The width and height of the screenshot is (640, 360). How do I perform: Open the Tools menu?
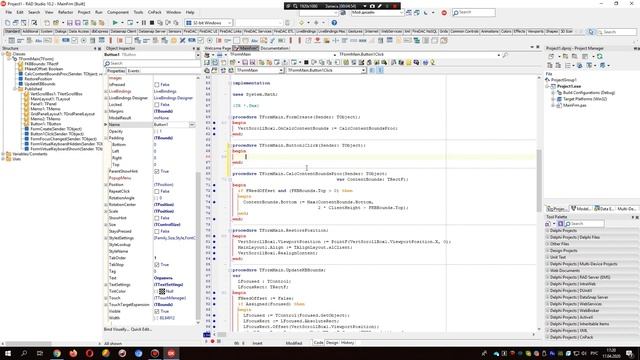138,13
